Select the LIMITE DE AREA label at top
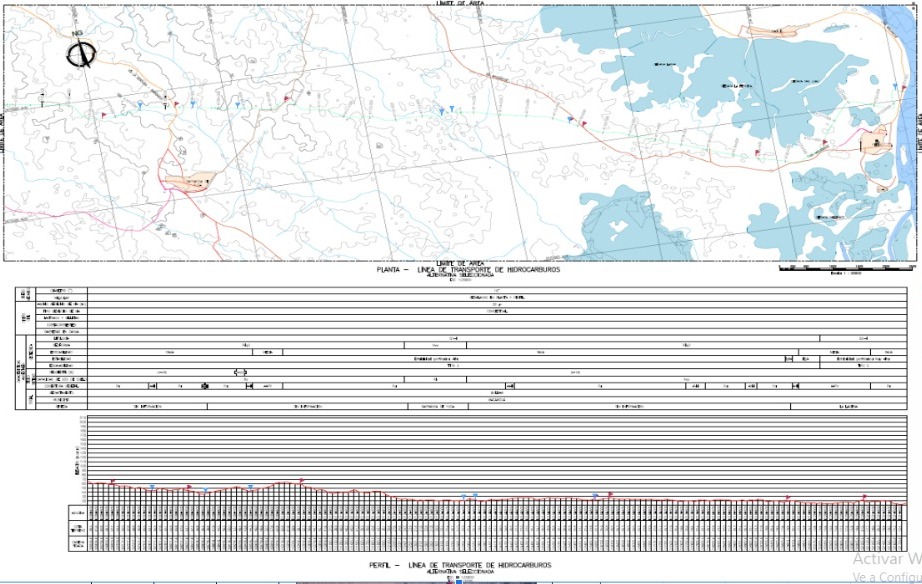The image size is (922, 584). click(459, 4)
